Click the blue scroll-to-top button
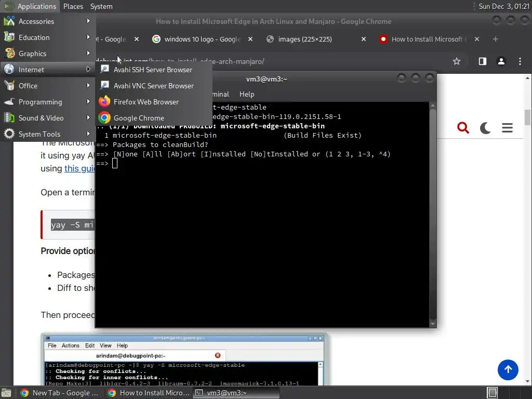This screenshot has width=532, height=399. pyautogui.click(x=508, y=369)
